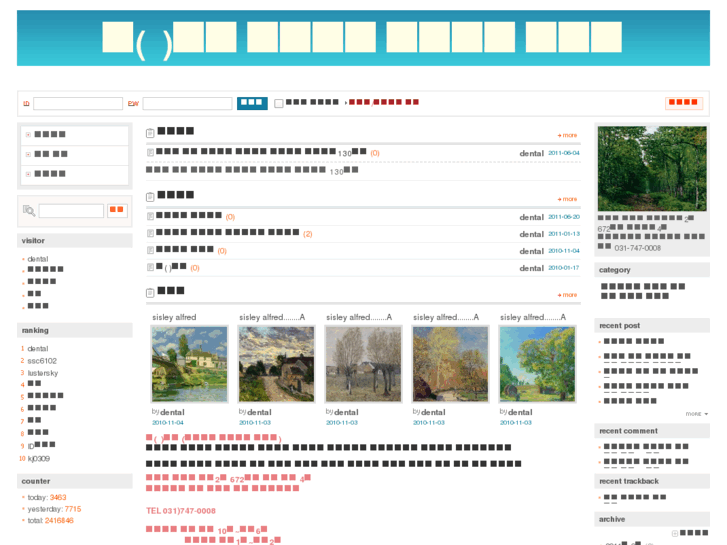Click document icon of 2010-01-17 post
Viewport: 727px width, 545px height.
pyautogui.click(x=150, y=268)
